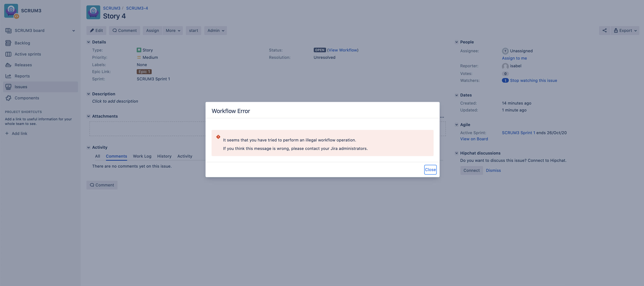Click the Components puzzle icon
The image size is (644, 286).
[x=8, y=98]
